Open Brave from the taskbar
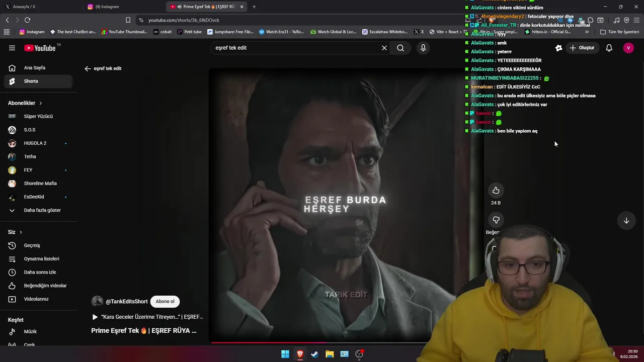Image resolution: width=644 pixels, height=362 pixels. click(x=300, y=354)
